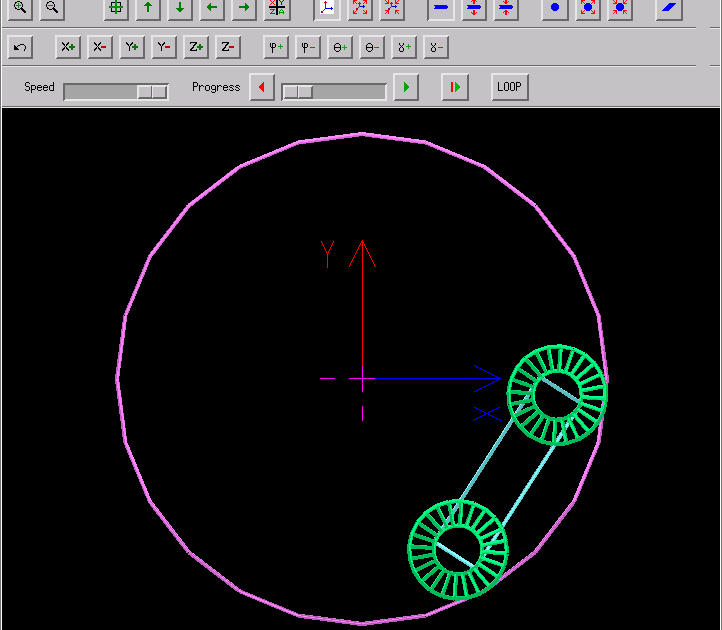
Task: Click the undo arrow icon
Action: click(20, 47)
